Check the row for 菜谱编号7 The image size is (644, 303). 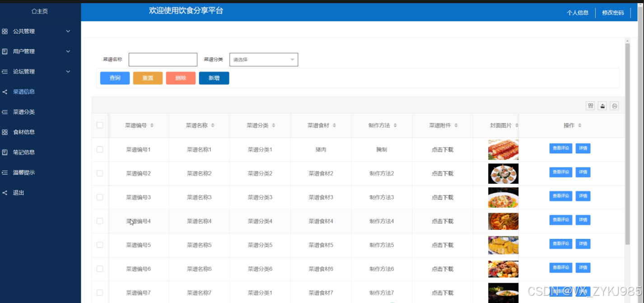coord(100,293)
